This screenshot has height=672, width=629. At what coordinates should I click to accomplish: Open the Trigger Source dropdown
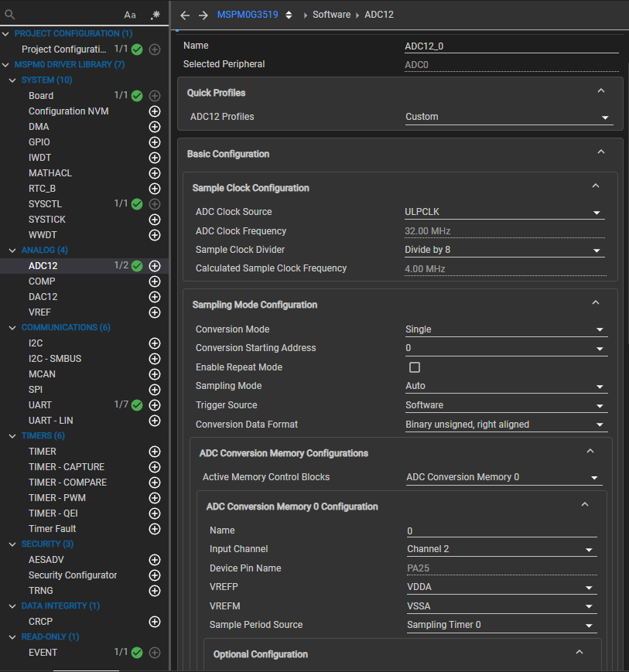507,405
